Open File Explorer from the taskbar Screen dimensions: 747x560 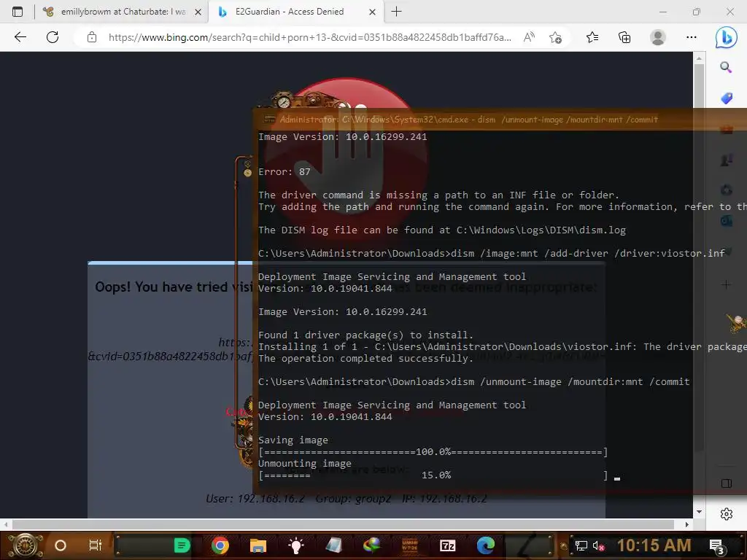258,545
